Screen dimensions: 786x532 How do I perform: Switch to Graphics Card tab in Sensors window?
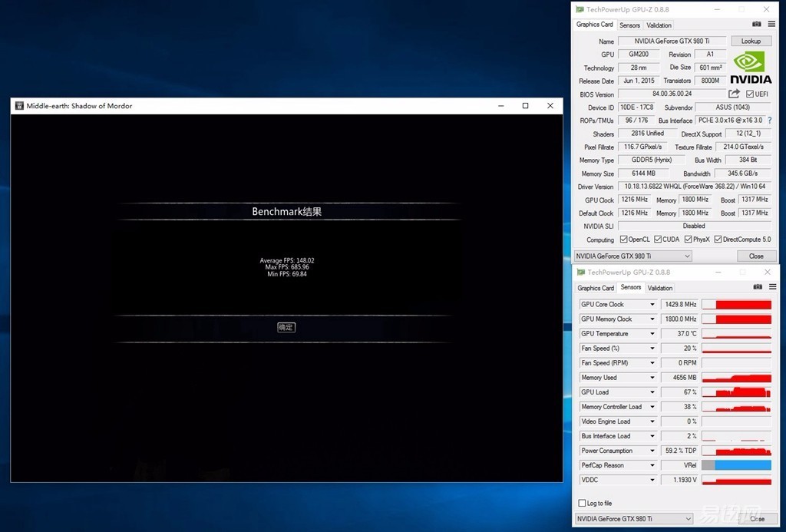(596, 288)
